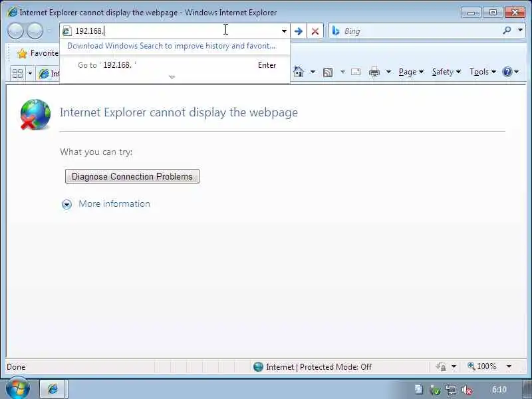Expand the Feeds dropdown arrow

[342, 72]
